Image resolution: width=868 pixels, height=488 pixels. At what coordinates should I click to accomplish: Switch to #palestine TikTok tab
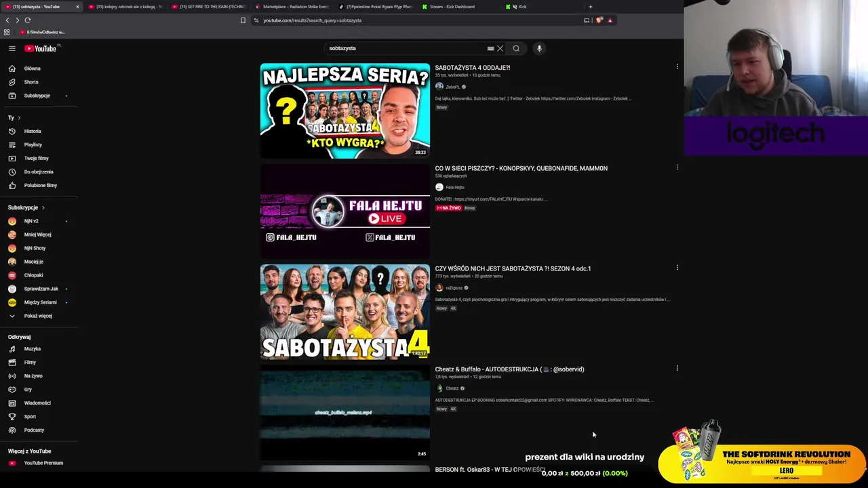pyautogui.click(x=375, y=7)
